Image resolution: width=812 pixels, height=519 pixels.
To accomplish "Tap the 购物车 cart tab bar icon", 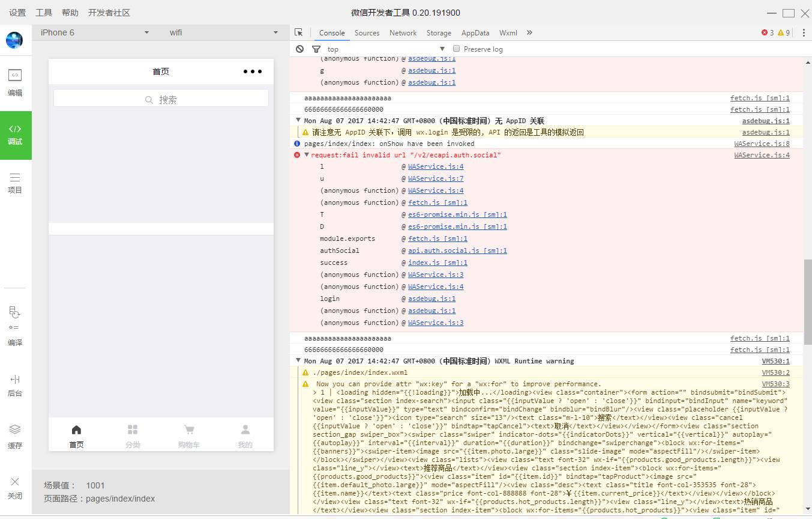I will pos(189,436).
